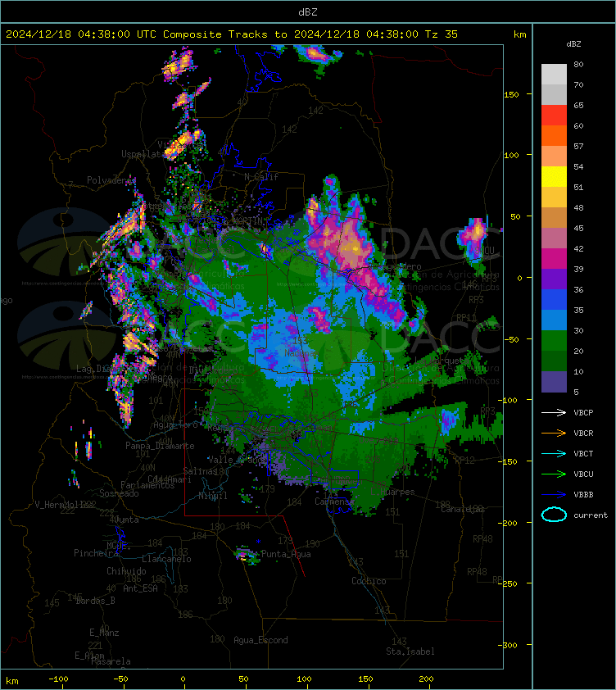The height and width of the screenshot is (690, 616).
Task: Select the slate purple 5–10 dBZ swatch
Action: (x=554, y=382)
